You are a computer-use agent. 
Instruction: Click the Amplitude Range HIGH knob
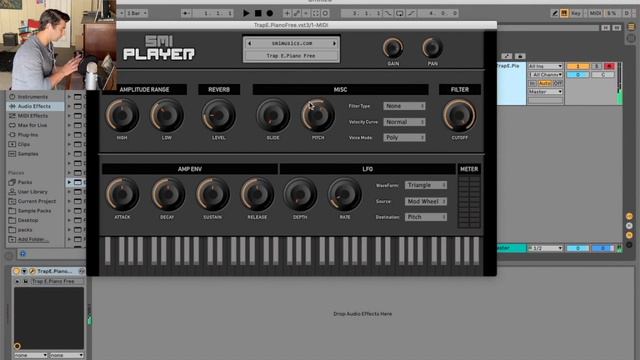[122, 116]
